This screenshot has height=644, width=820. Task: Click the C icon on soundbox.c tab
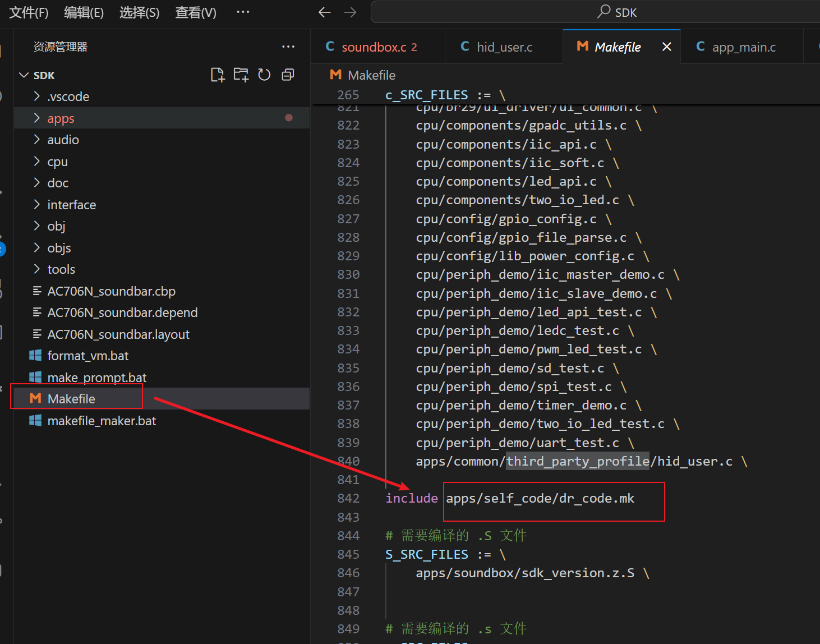click(330, 47)
